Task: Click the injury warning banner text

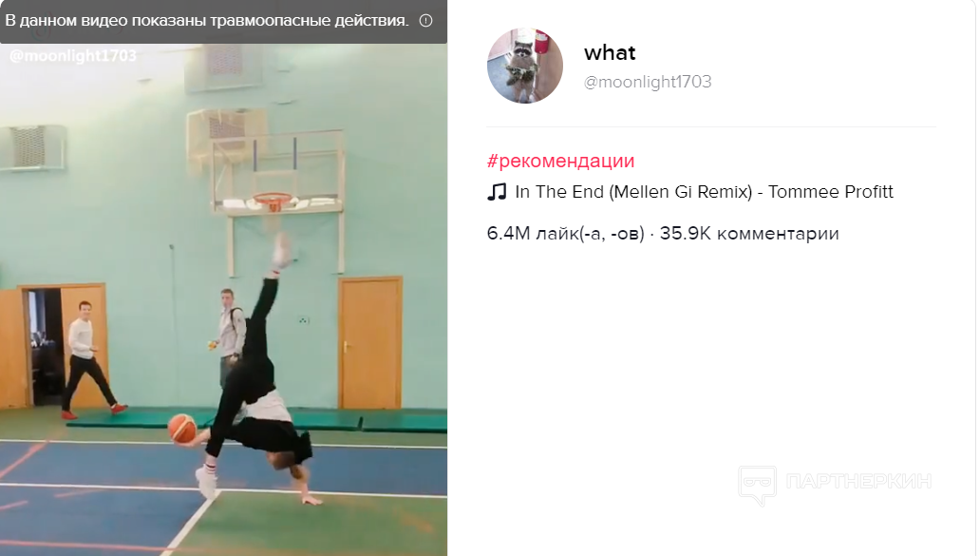Action: coord(207,21)
